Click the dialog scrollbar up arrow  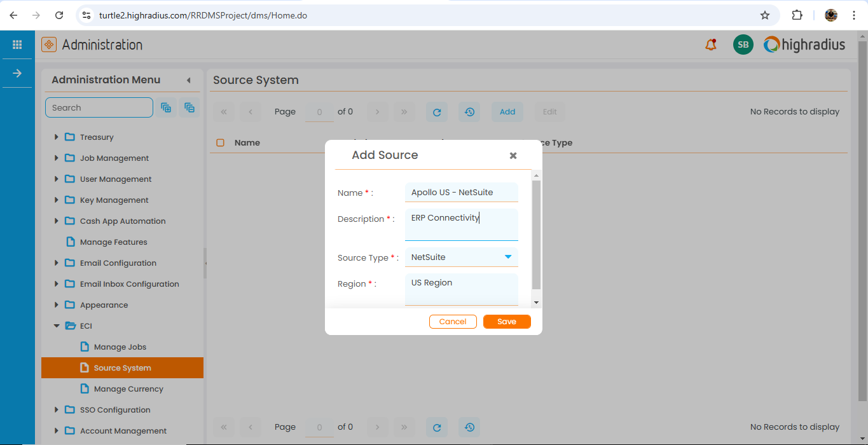(536, 175)
